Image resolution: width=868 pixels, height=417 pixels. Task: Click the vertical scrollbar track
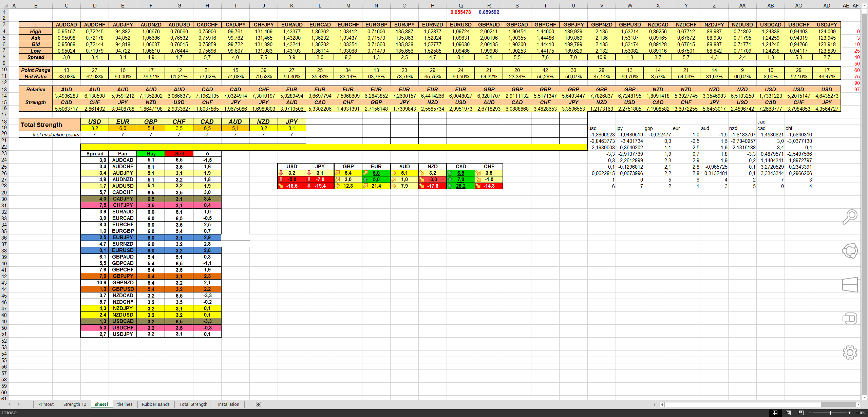coord(864,204)
